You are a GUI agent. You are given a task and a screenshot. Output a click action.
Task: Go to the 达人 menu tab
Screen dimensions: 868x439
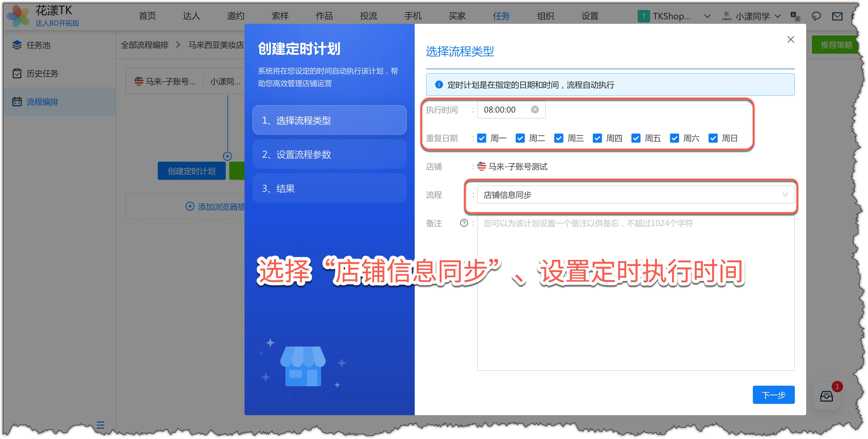coord(191,16)
